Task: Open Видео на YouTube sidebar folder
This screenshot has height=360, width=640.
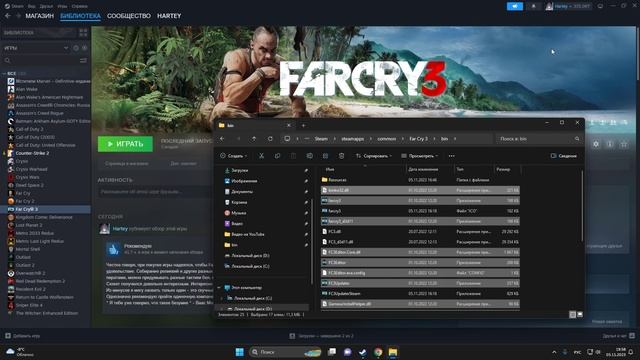Action: coord(248,234)
